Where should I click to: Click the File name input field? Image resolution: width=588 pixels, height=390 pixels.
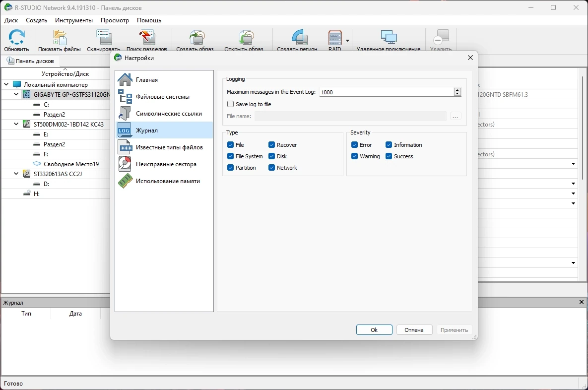(x=350, y=116)
